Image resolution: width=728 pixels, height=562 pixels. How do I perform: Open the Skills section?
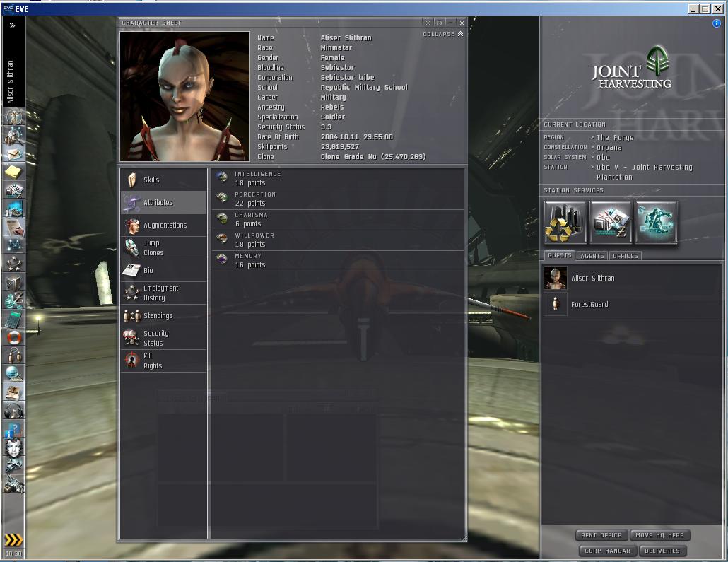tap(163, 180)
